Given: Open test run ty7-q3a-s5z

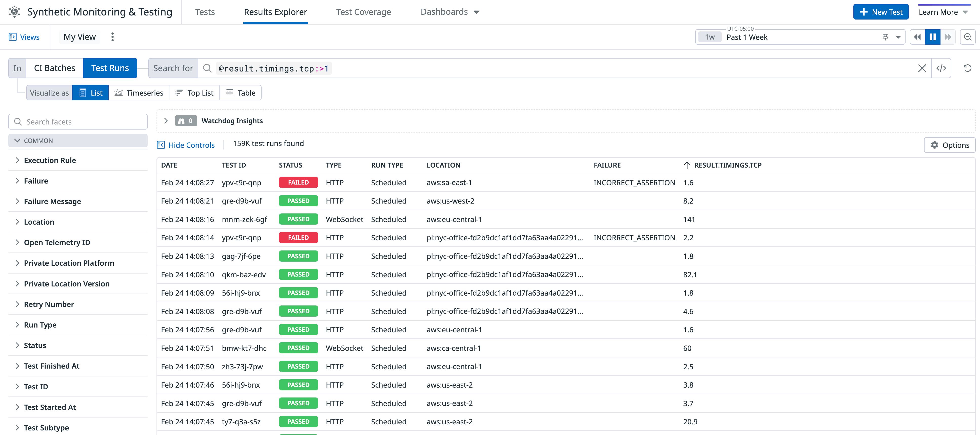Looking at the screenshot, I should [566, 422].
